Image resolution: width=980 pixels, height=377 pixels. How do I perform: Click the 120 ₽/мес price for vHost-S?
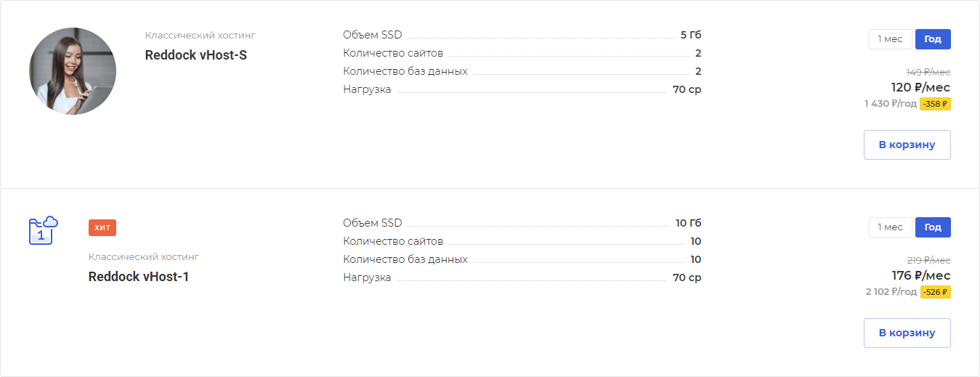[x=920, y=88]
